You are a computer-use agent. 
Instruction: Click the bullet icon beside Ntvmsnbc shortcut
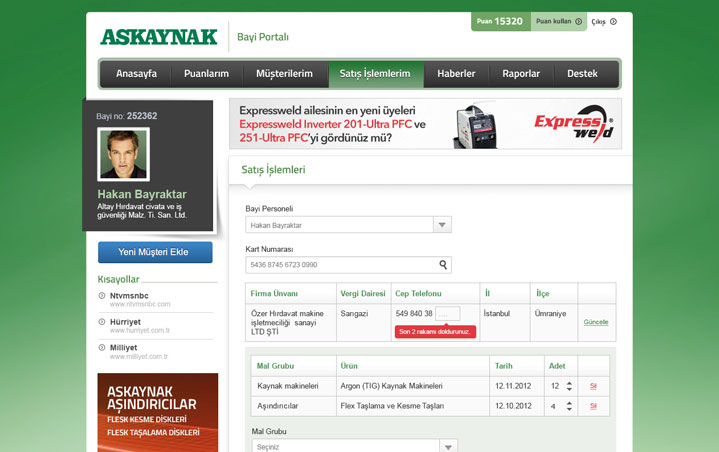point(102,296)
